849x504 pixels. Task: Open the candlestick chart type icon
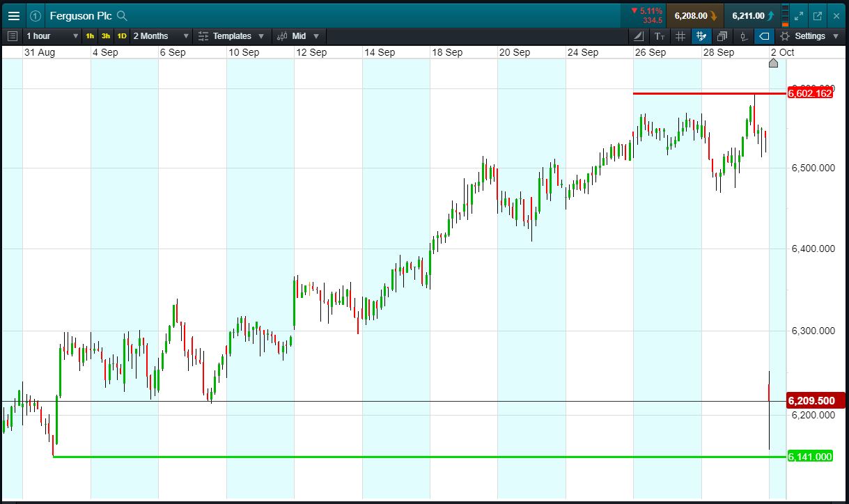pos(743,36)
